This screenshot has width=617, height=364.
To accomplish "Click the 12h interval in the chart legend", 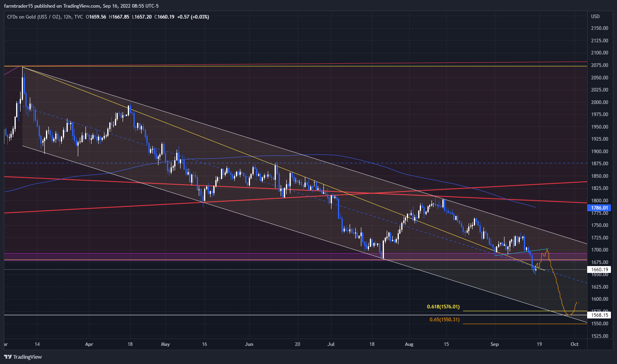I will click(67, 17).
